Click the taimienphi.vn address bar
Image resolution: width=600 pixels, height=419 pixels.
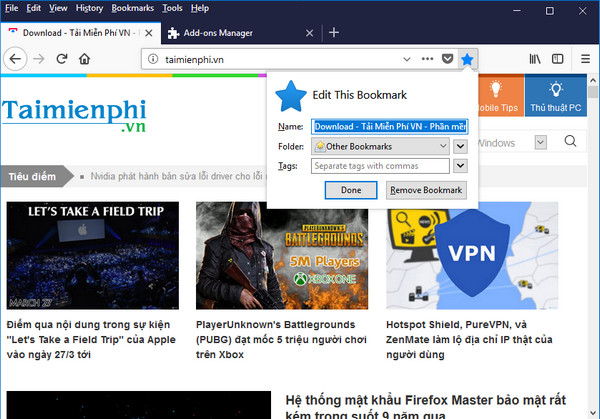click(282, 59)
